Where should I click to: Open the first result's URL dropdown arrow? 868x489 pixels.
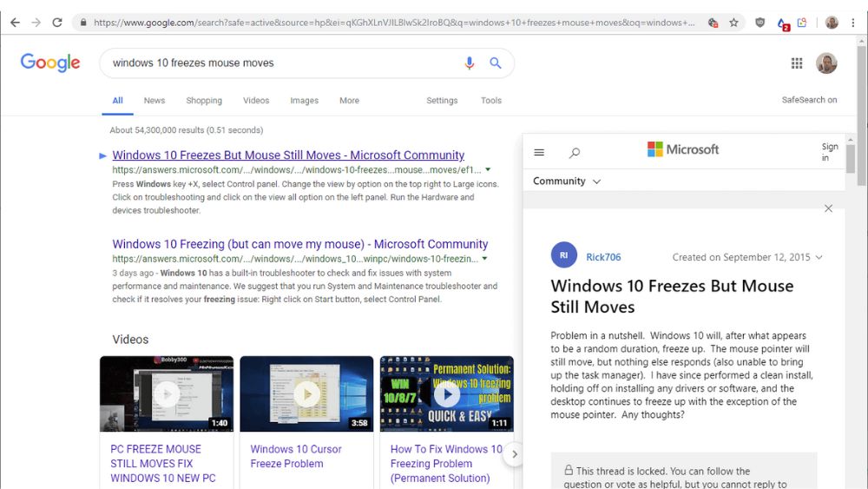(488, 169)
